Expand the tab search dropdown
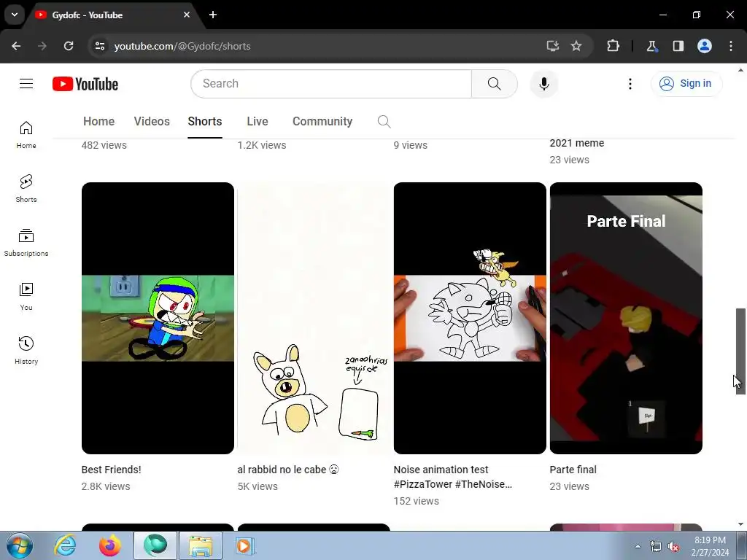 15,15
